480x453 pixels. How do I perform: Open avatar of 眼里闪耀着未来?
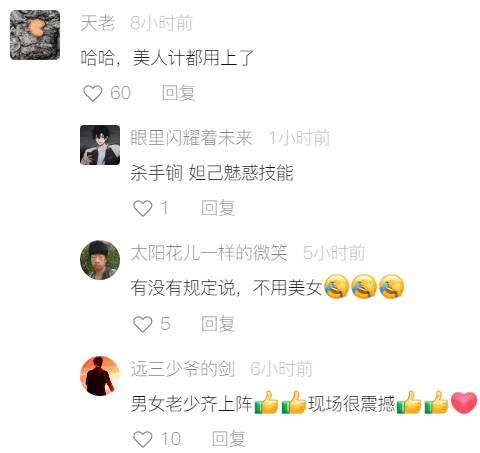click(100, 145)
